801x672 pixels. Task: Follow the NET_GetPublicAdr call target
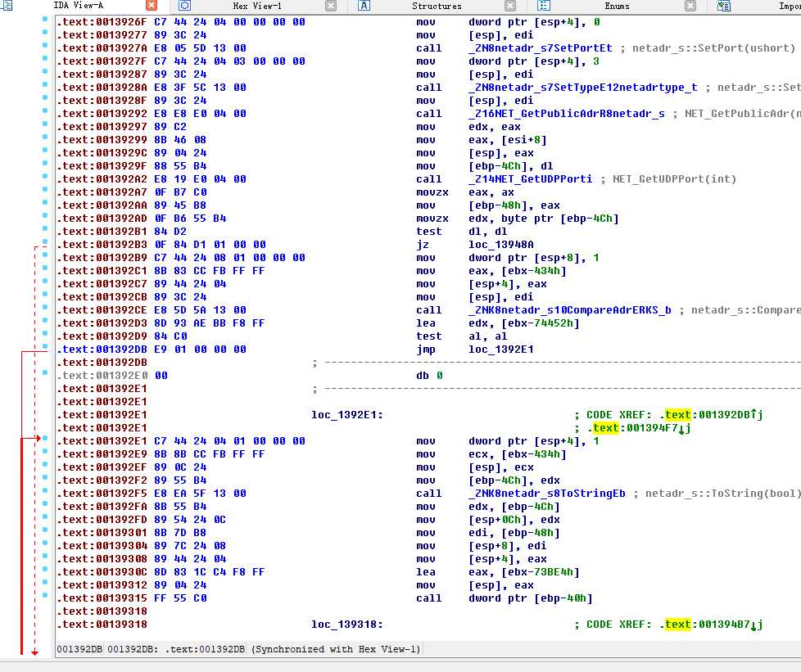click(567, 113)
